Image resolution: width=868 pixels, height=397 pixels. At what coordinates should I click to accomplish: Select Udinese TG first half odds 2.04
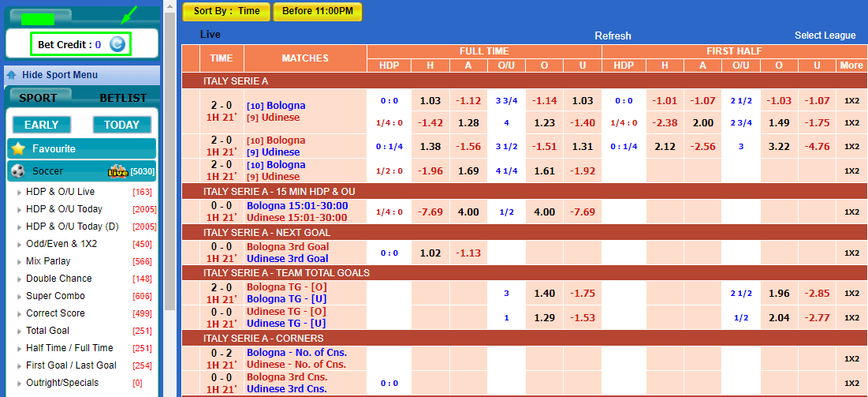[x=779, y=318]
